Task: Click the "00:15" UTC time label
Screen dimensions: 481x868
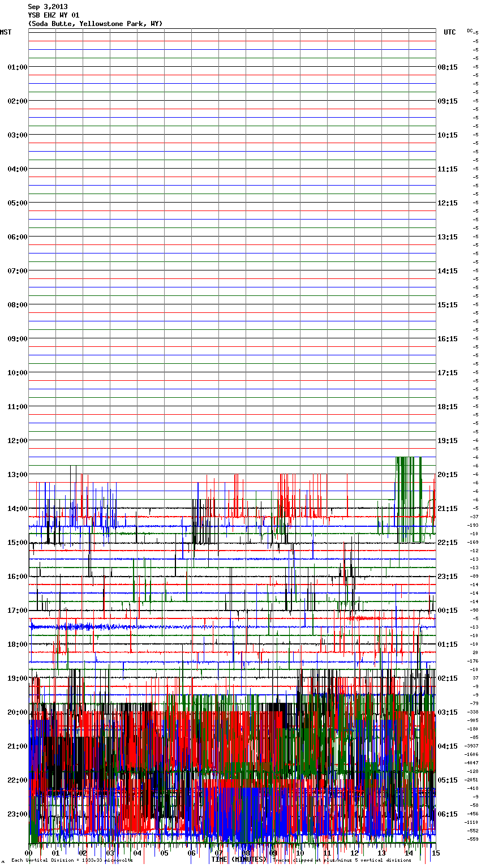Action: [448, 611]
